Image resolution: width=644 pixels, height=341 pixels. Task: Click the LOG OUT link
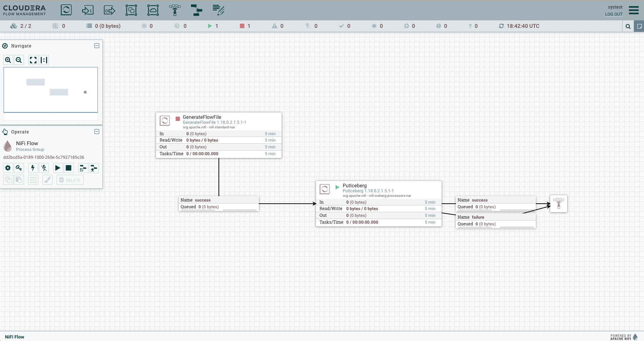point(613,14)
